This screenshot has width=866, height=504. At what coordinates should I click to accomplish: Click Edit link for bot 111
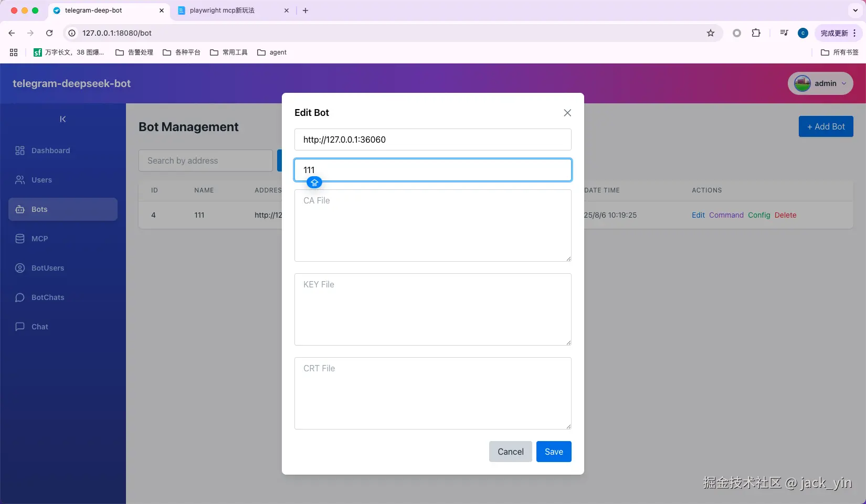(698, 215)
